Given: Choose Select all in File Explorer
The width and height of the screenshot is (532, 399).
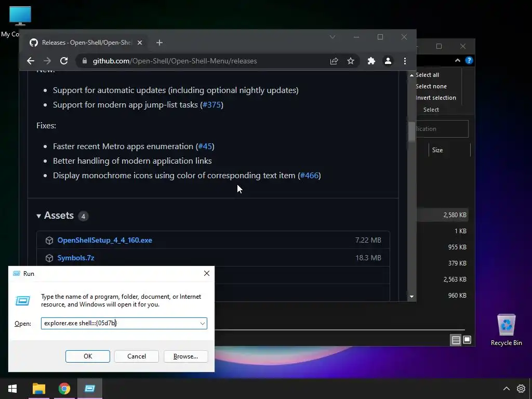Looking at the screenshot, I should tap(427, 75).
